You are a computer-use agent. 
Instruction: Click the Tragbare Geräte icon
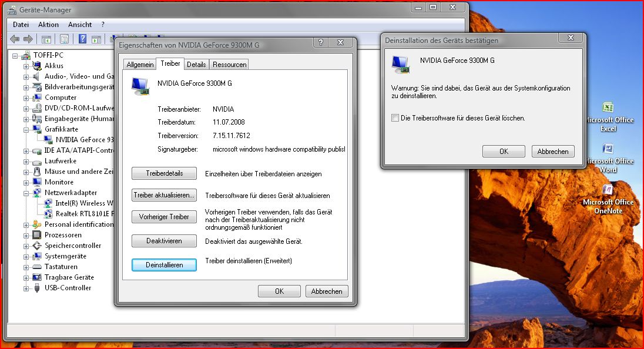pos(37,277)
